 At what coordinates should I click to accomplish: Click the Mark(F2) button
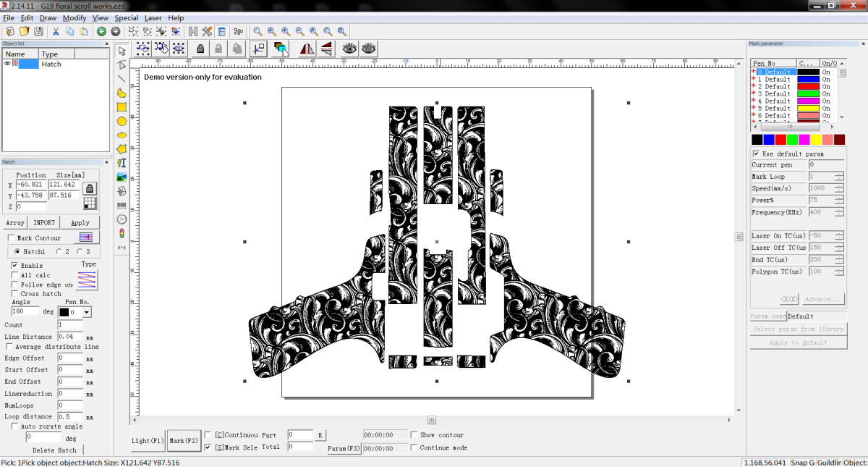pyautogui.click(x=184, y=440)
